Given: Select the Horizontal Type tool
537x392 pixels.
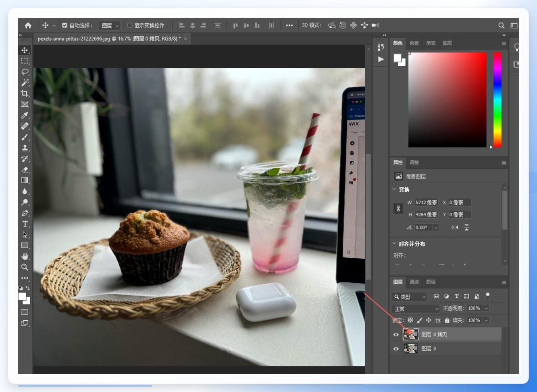Looking at the screenshot, I should click(x=25, y=224).
